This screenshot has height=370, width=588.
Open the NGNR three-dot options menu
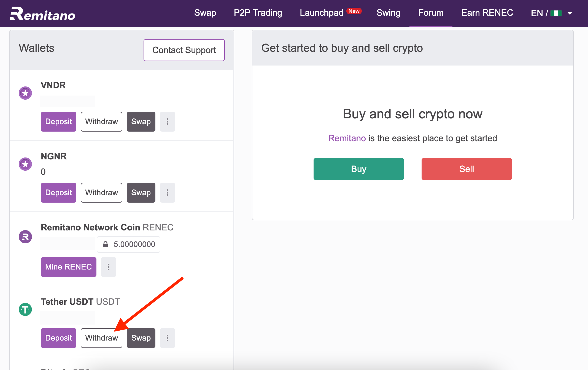coord(168,193)
